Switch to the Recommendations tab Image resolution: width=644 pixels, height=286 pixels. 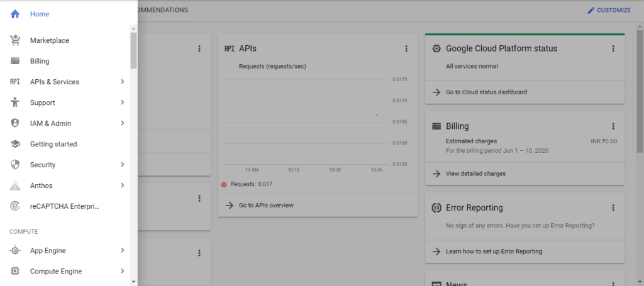[x=163, y=10]
